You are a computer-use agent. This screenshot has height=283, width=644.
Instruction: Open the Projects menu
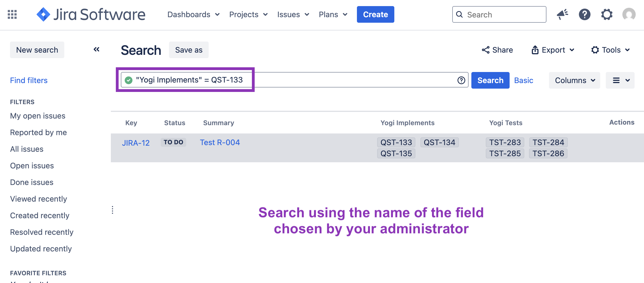(x=248, y=14)
